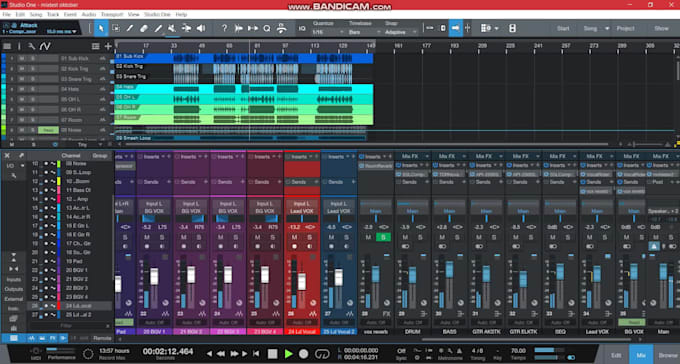Click the DRUM bus fader handle

[412, 275]
